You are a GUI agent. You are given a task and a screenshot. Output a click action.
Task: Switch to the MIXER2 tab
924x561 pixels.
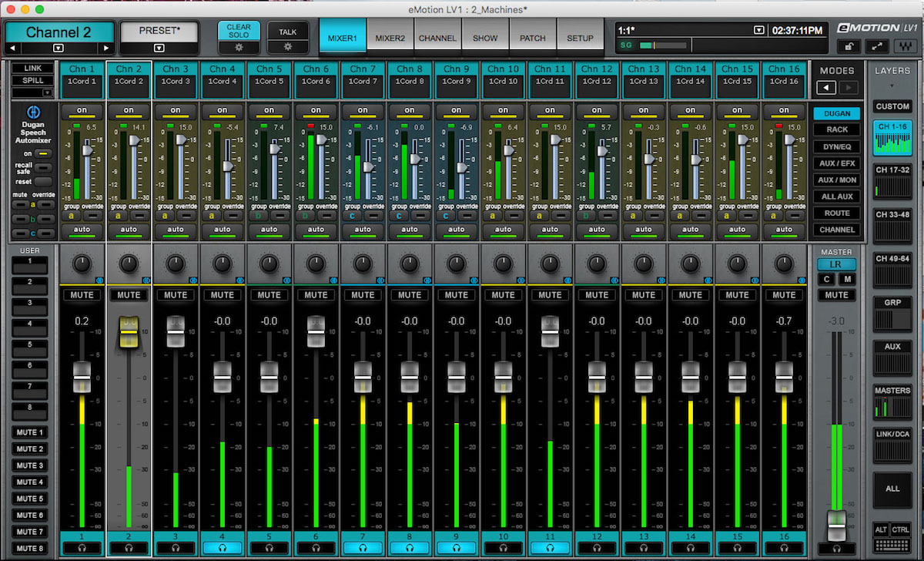(x=390, y=36)
